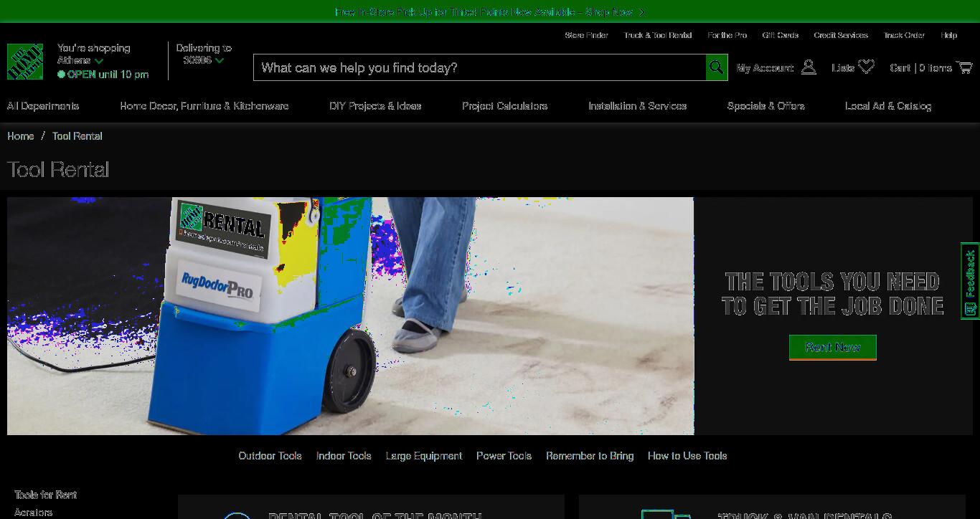
Task: Open Specials & Offers menu
Action: click(x=765, y=106)
